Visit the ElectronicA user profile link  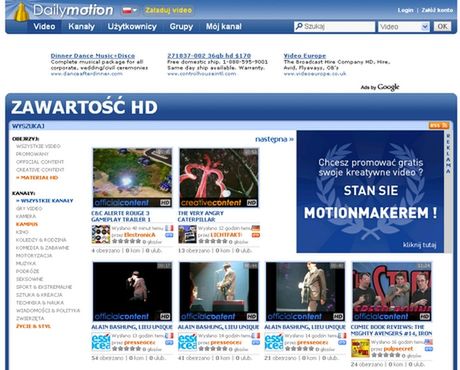coord(140,235)
